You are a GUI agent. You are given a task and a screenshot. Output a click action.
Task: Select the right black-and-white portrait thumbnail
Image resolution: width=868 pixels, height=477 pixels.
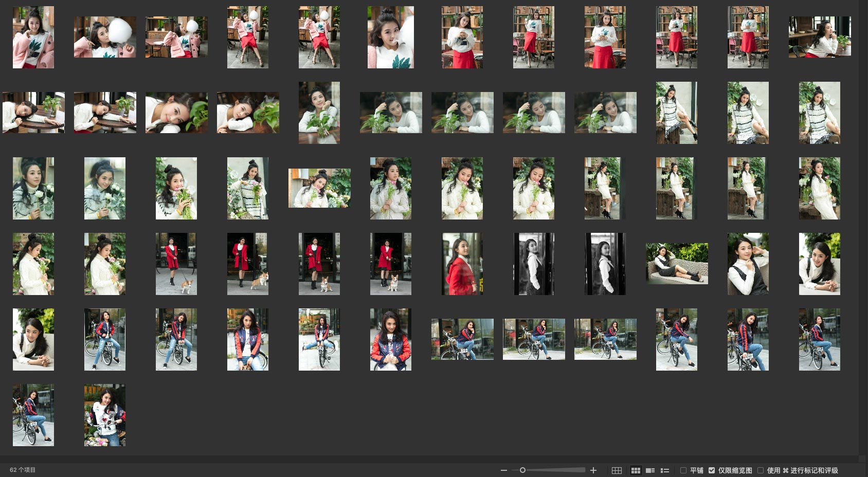[605, 264]
